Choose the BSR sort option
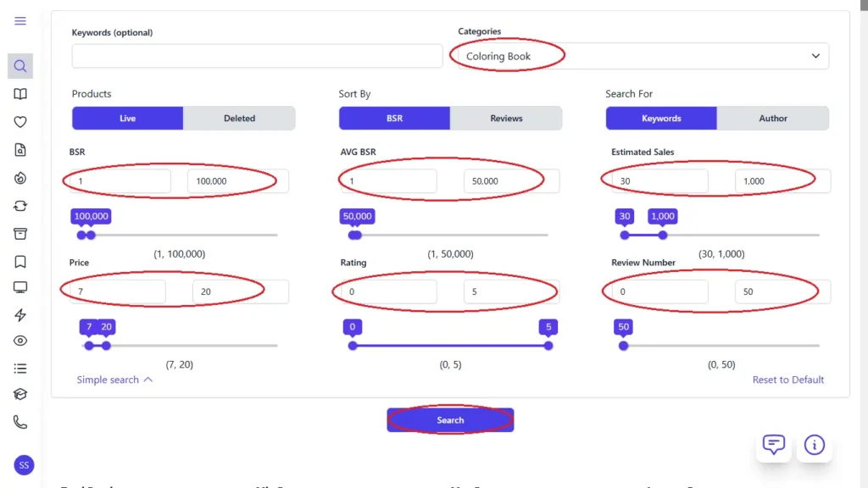The height and width of the screenshot is (488, 868). (394, 119)
